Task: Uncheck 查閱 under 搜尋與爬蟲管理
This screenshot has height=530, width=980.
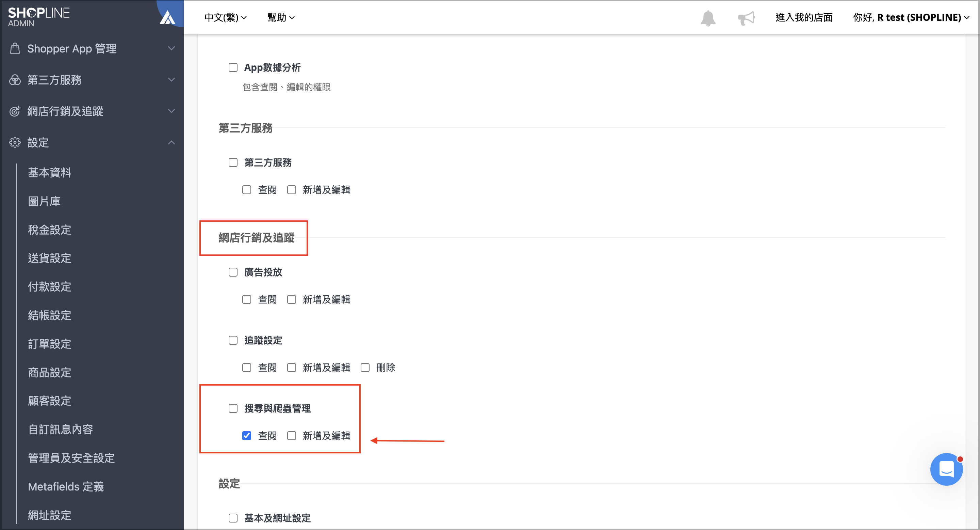Action: tap(246, 436)
